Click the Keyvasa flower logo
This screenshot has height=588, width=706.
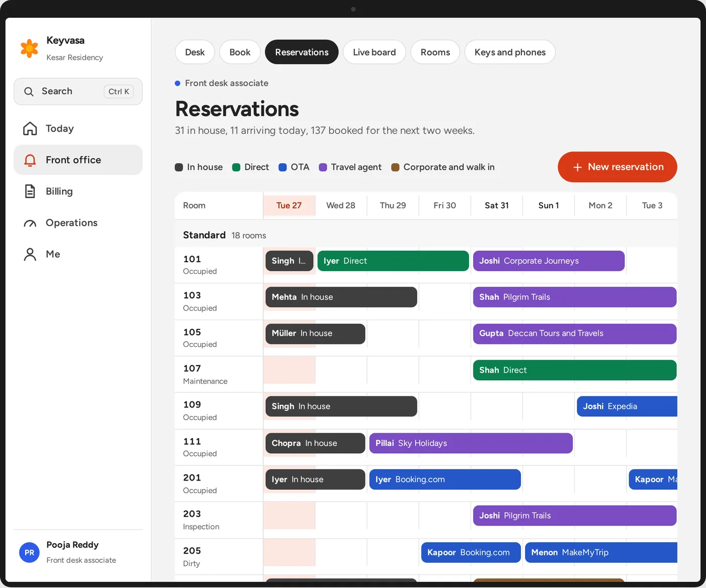(x=29, y=48)
